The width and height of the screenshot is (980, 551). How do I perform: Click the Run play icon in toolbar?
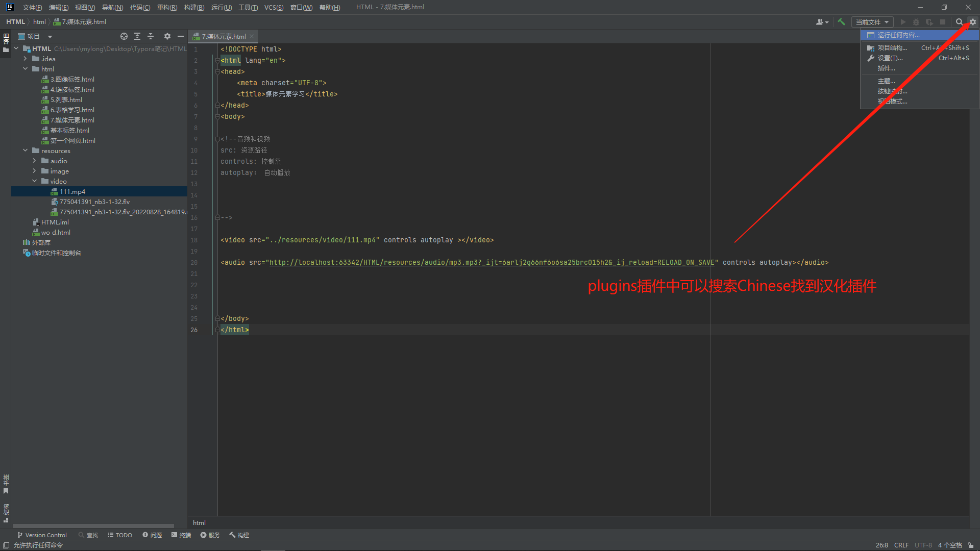click(903, 22)
